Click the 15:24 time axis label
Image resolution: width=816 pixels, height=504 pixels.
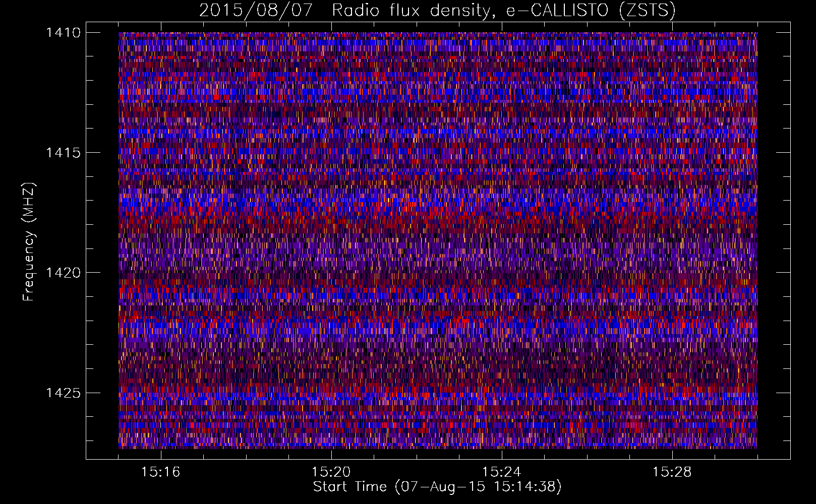pos(501,472)
